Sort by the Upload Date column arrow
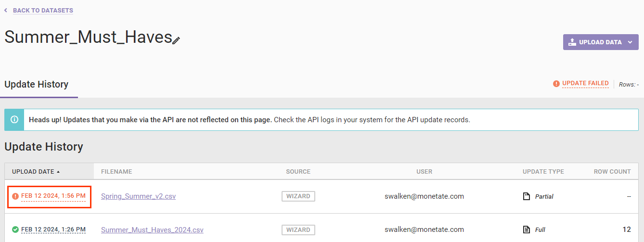Viewport: 644px width, 242px height. (58, 172)
